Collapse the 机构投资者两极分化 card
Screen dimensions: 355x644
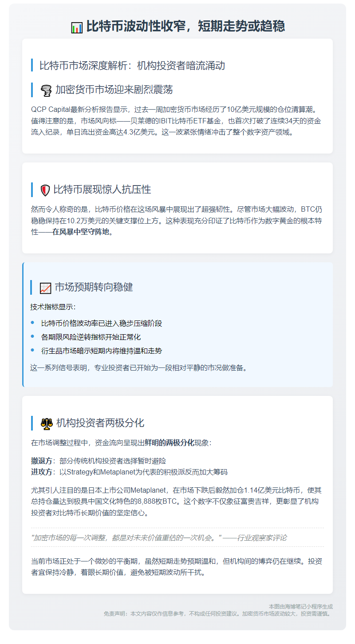tap(98, 422)
